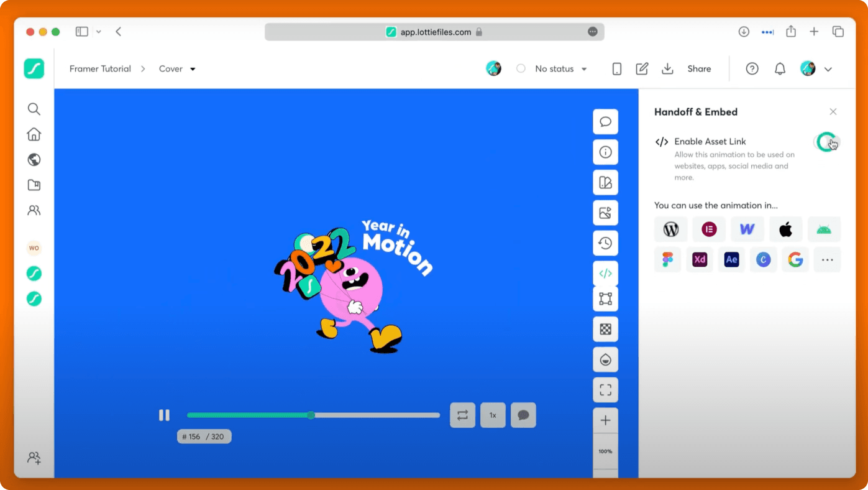The height and width of the screenshot is (490, 868).
Task: Show more integration options
Action: (827, 260)
